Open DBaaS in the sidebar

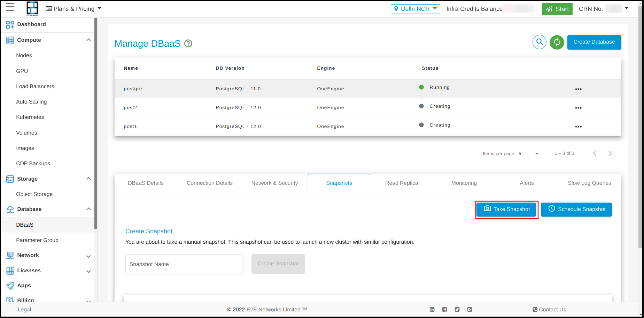pyautogui.click(x=25, y=225)
